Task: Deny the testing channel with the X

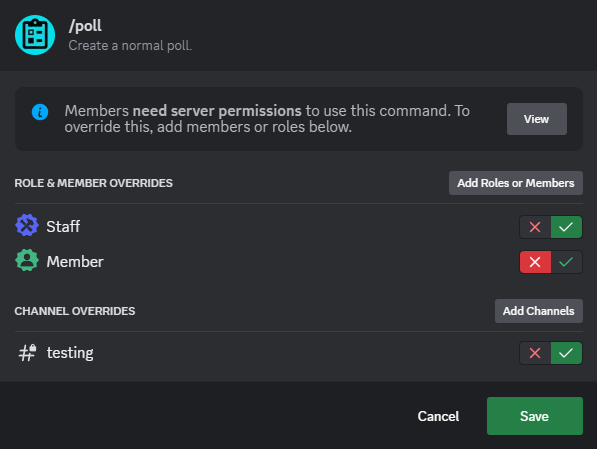Action: pyautogui.click(x=535, y=353)
